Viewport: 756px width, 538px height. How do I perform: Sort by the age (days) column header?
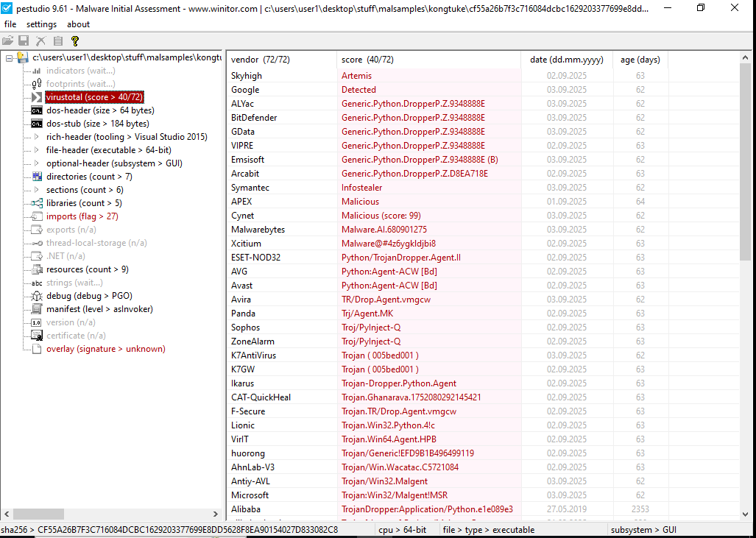[640, 60]
